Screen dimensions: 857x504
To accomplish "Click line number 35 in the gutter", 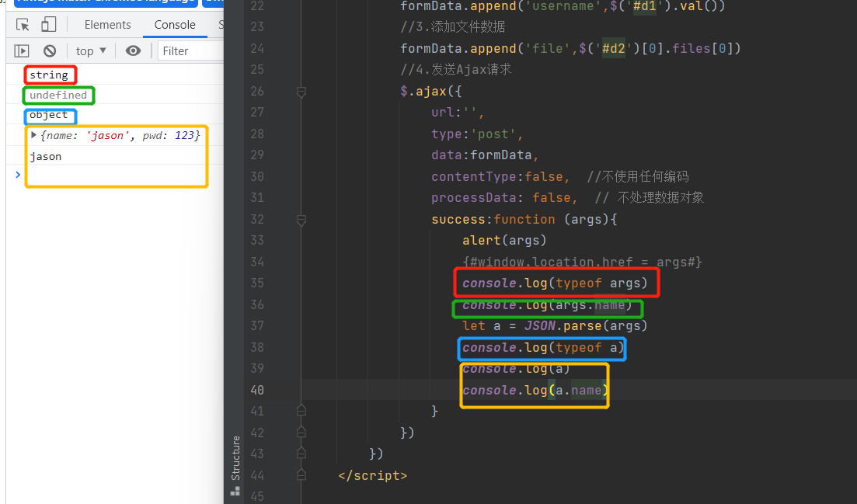I will click(257, 283).
